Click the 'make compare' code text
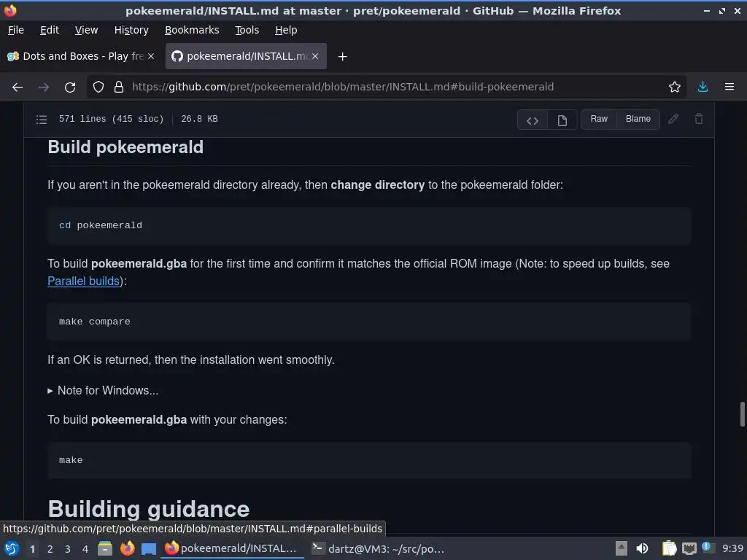 click(94, 322)
